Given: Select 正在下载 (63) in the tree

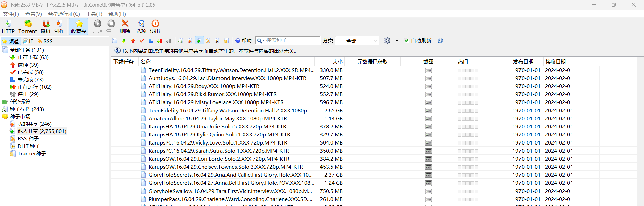Looking at the screenshot, I should point(33,57).
